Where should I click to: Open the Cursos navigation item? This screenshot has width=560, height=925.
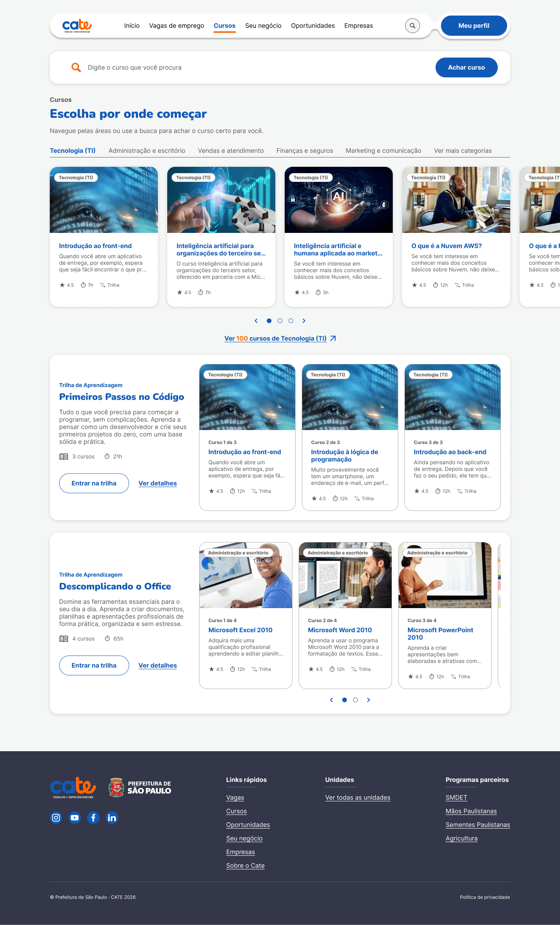[x=224, y=26]
